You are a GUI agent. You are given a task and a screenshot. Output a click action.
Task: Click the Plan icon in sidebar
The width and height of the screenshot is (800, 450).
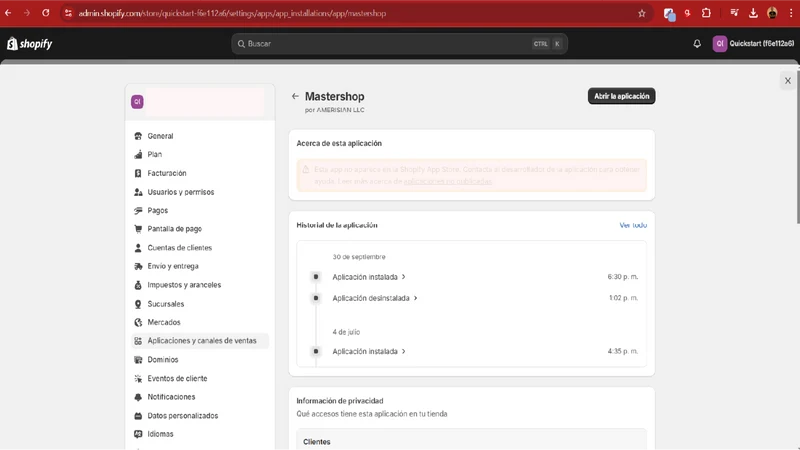point(138,155)
